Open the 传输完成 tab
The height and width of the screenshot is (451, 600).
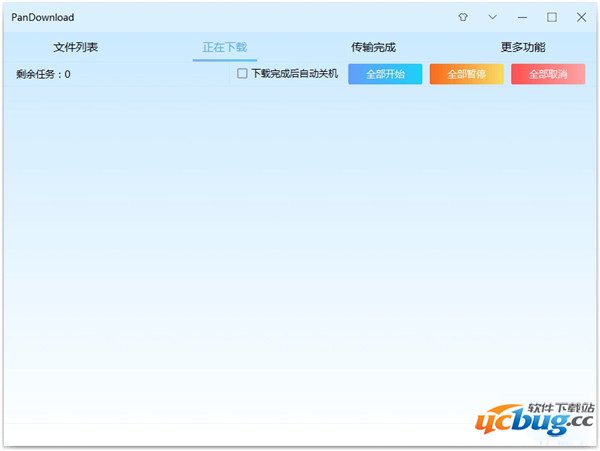tap(373, 47)
